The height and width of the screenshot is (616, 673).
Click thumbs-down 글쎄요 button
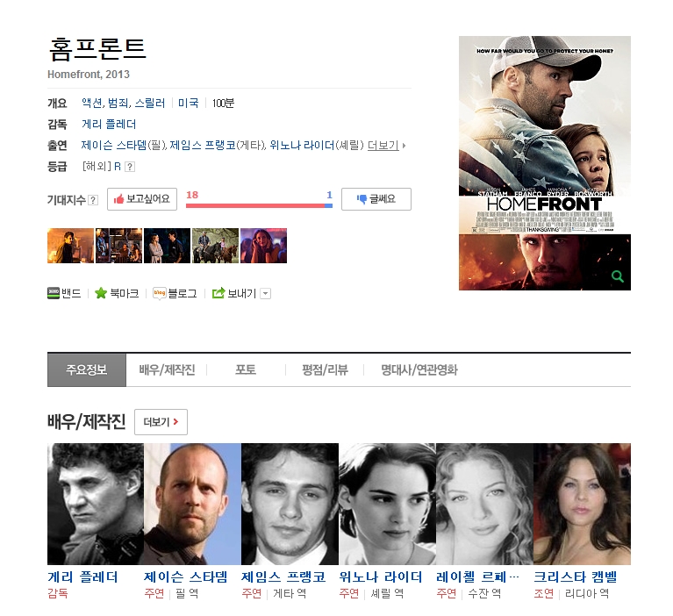tap(376, 199)
